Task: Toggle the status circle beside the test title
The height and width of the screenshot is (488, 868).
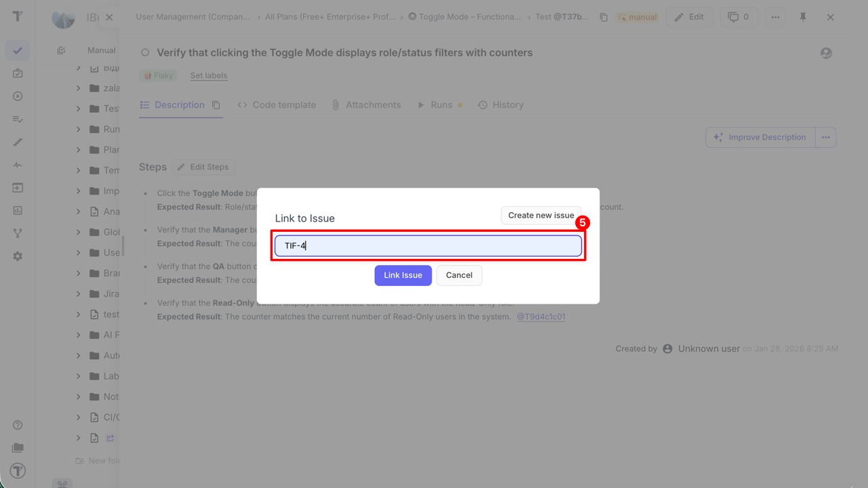Action: coord(144,52)
